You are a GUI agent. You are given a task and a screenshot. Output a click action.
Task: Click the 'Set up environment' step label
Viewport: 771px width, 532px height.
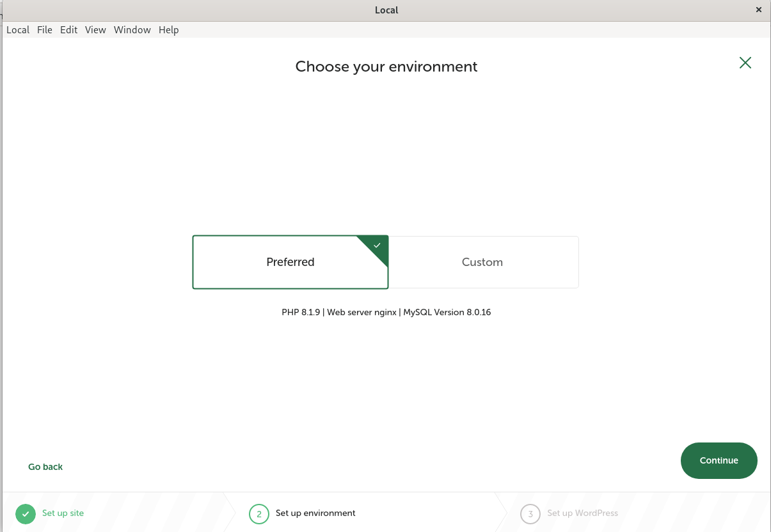coord(315,513)
